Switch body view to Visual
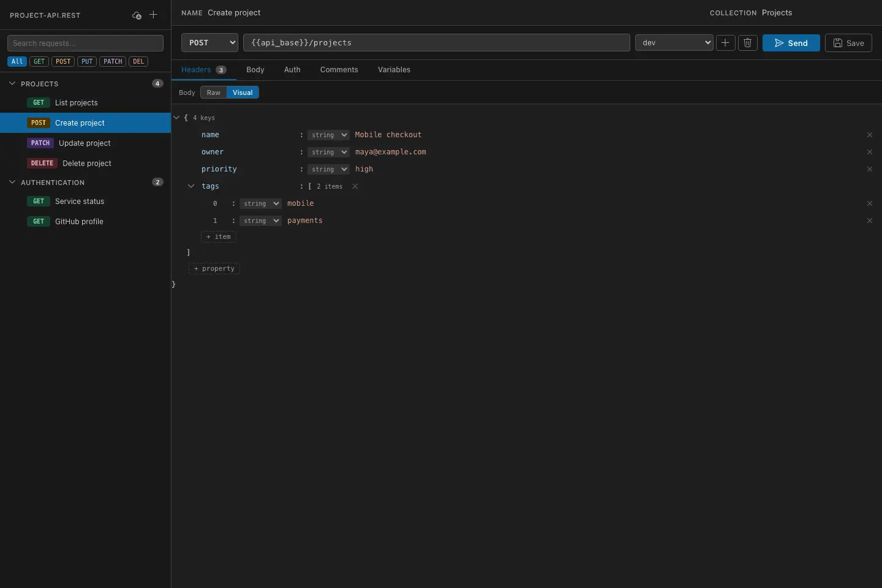 tap(243, 92)
